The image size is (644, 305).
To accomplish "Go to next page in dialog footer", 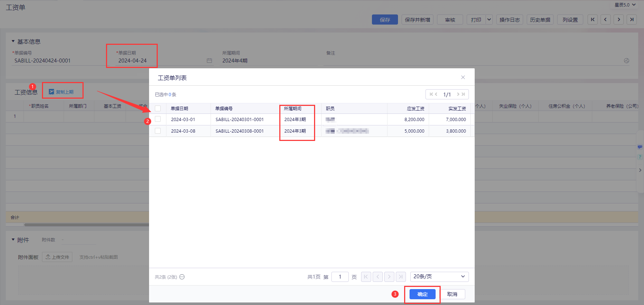I will (x=389, y=277).
